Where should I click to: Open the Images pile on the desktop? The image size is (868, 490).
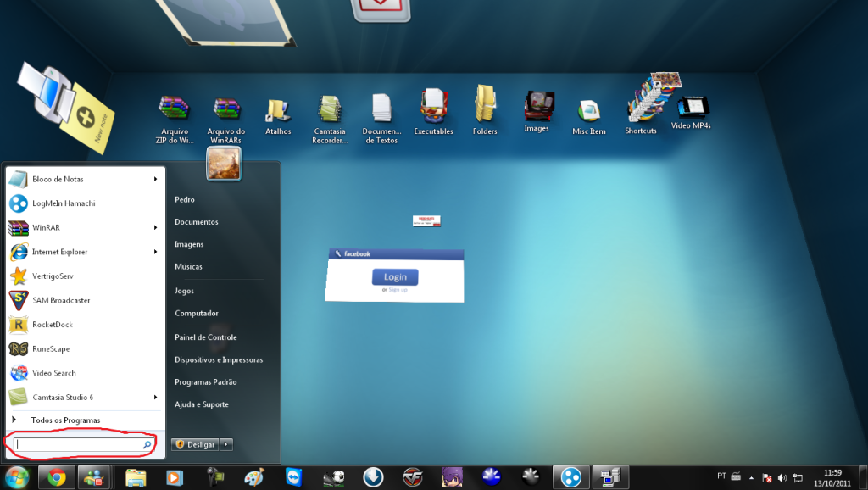pyautogui.click(x=537, y=110)
